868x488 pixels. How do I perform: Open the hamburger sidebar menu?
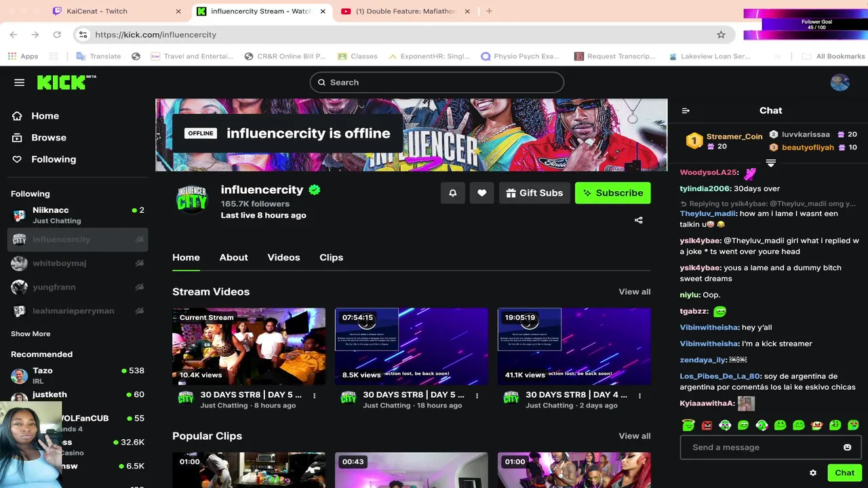(19, 83)
